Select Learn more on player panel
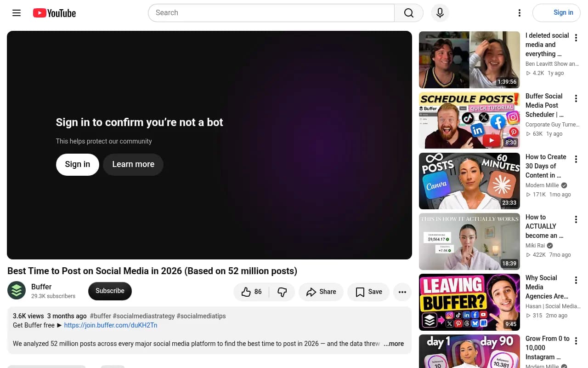588x368 pixels. click(x=133, y=164)
